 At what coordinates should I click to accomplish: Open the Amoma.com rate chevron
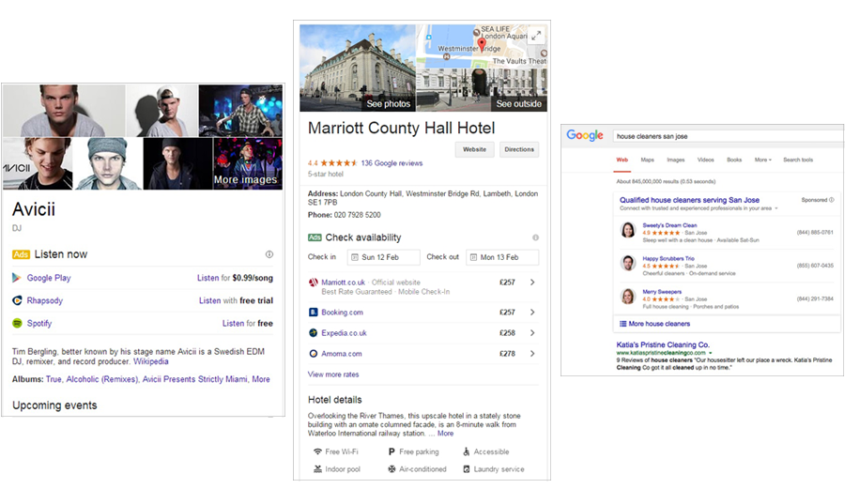532,354
